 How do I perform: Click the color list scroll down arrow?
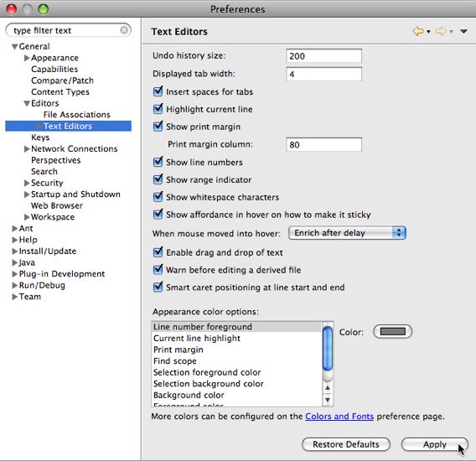pos(328,400)
